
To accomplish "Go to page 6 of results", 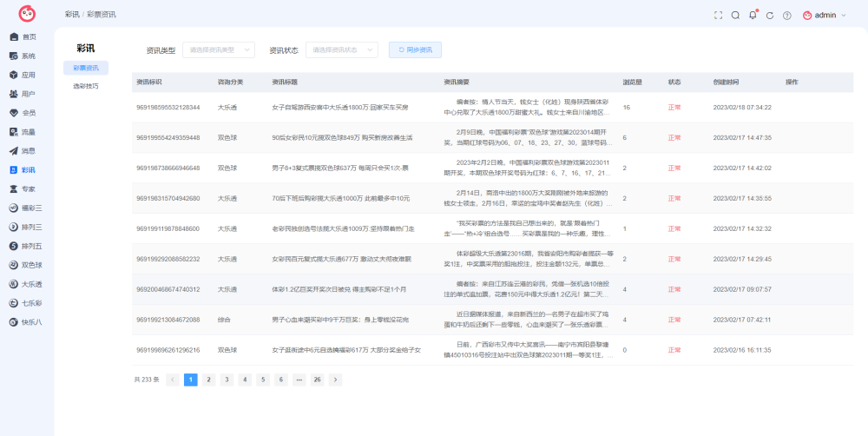I will [x=280, y=380].
